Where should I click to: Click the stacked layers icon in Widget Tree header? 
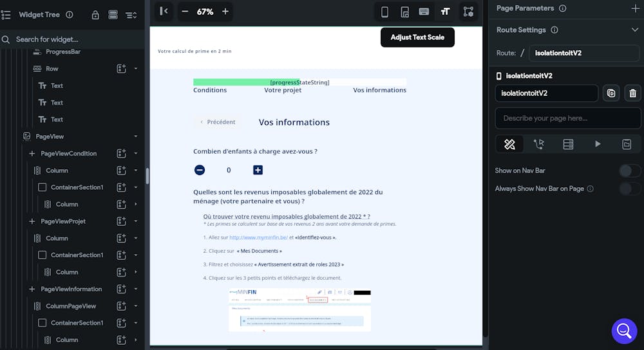[x=113, y=15]
